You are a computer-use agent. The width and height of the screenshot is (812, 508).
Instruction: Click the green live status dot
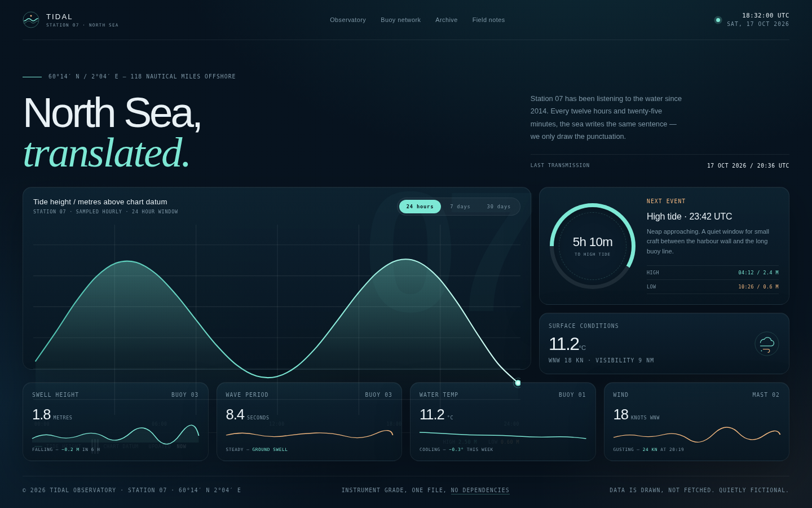(x=718, y=20)
